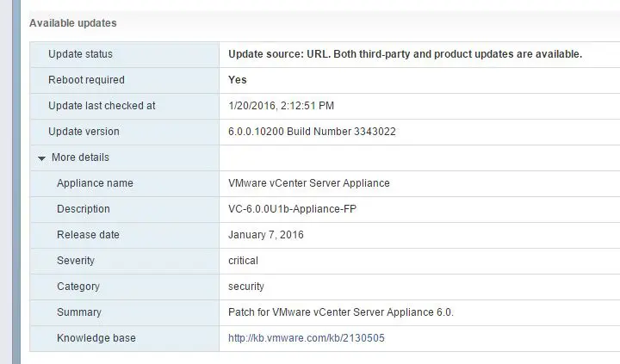Screen dimensions: 620x364
Task: Select the Knowledge base row label
Action: tap(96, 338)
